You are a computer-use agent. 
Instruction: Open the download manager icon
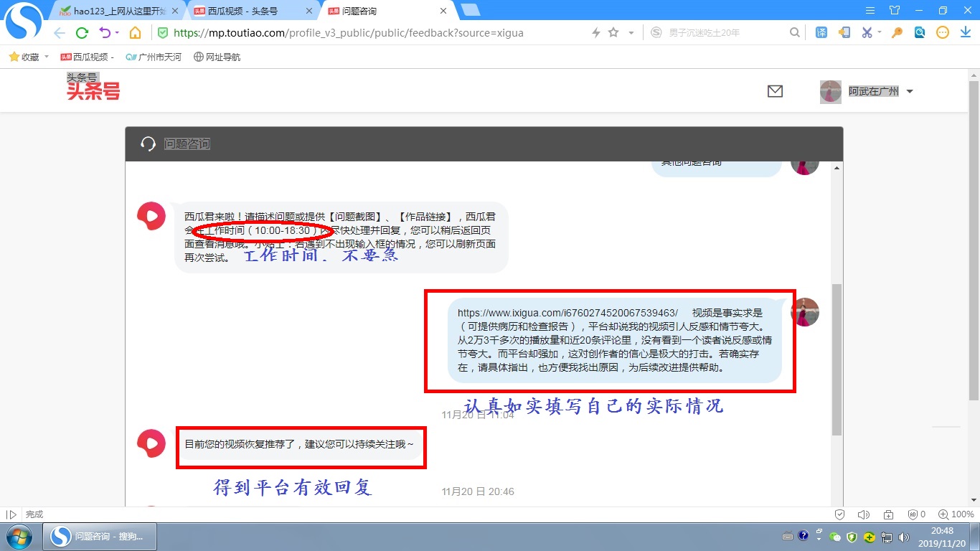[964, 32]
